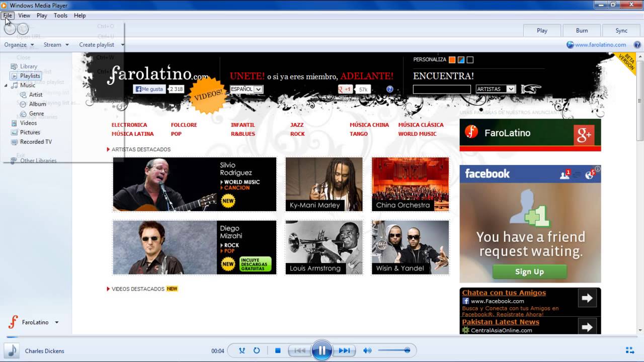
Task: Open the Louis Armstrong thumbnail
Action: pyautogui.click(x=324, y=247)
